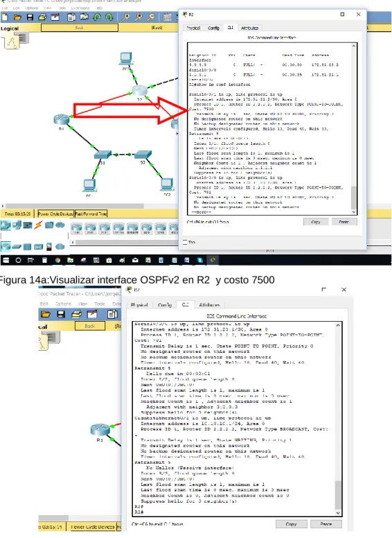Click Copy icon in upper screenshot toolbar

[x=71, y=17]
